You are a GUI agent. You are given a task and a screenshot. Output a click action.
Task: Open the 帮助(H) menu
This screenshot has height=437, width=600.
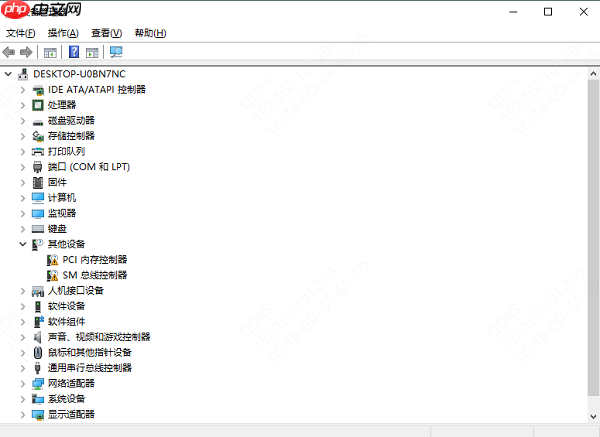point(150,33)
